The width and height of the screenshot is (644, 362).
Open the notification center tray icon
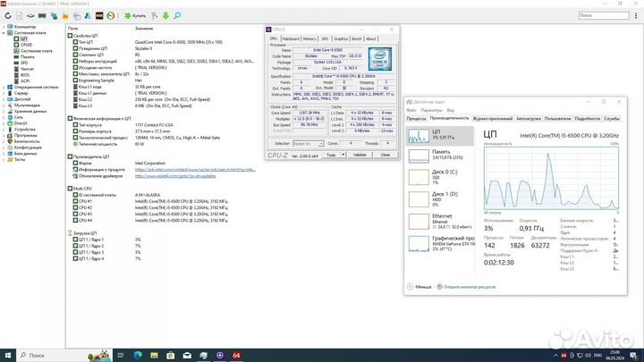(633, 355)
